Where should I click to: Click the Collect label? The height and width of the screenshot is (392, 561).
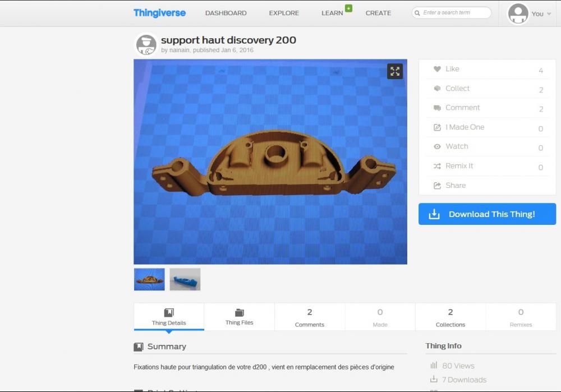click(457, 89)
